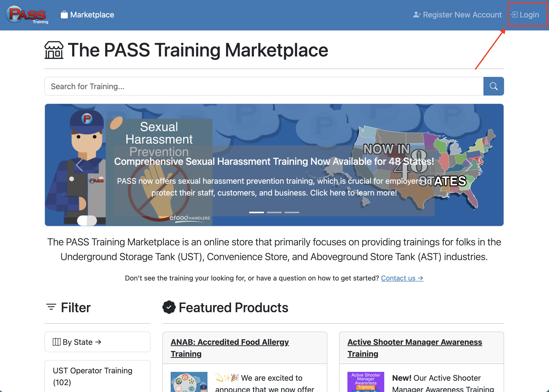Open ANAB: Accredited Food Allergy Training
Screen dimensions: 549x392
[x=230, y=348]
